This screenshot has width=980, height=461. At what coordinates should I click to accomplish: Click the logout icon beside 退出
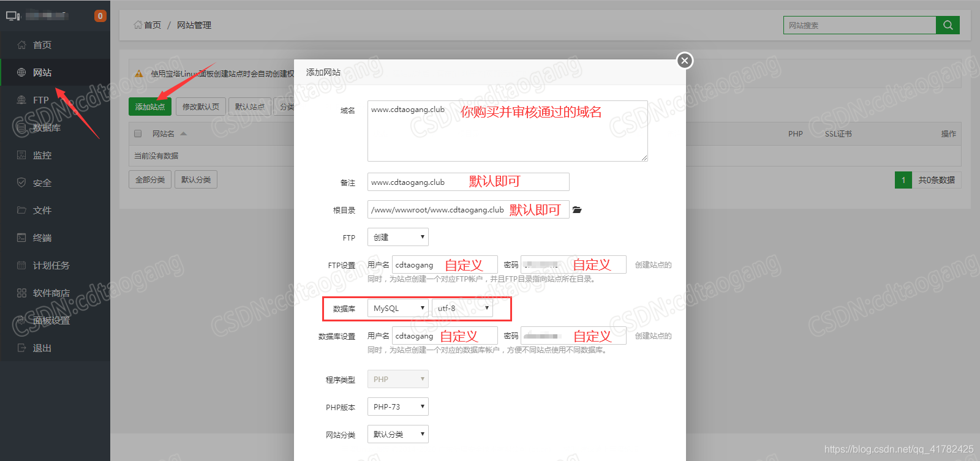point(21,348)
